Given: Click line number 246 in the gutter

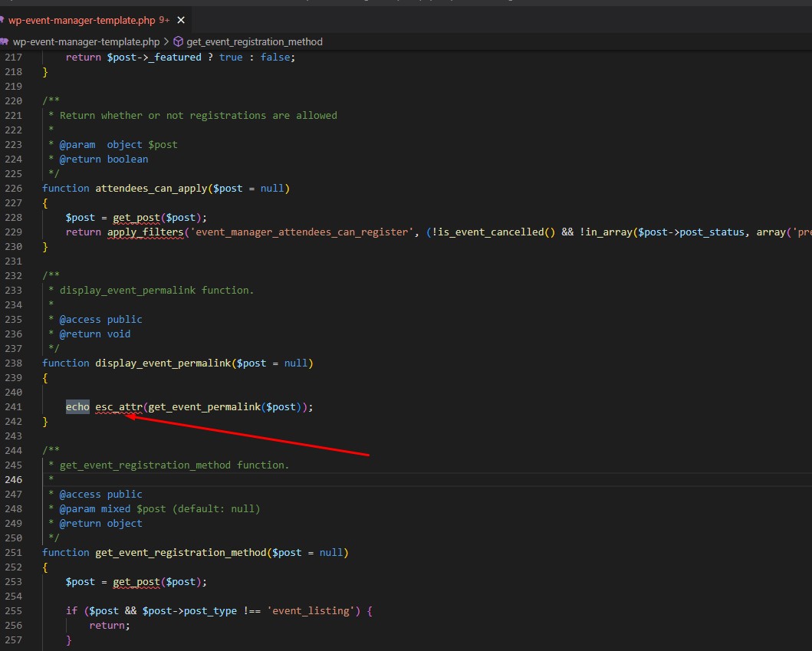Looking at the screenshot, I should point(14,479).
